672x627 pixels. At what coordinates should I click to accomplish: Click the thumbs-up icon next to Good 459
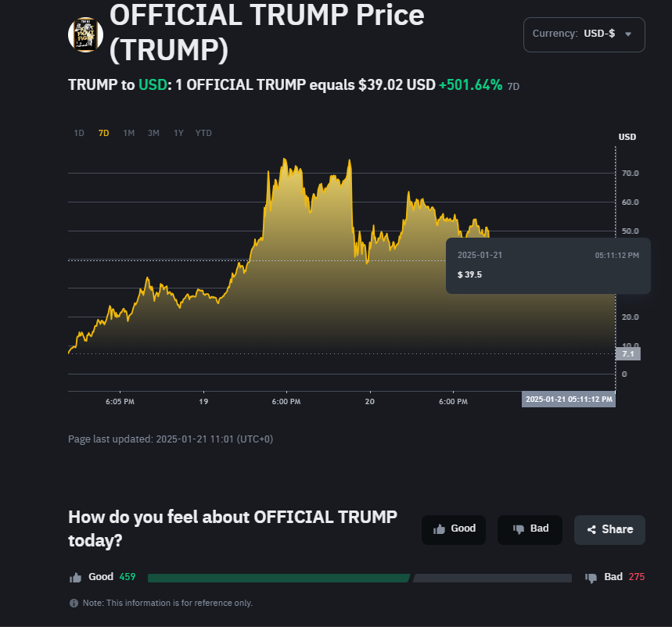[76, 577]
